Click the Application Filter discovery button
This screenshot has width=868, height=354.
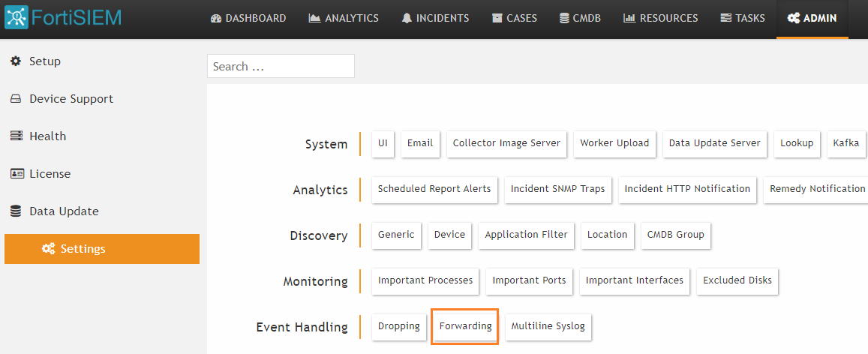pos(526,235)
